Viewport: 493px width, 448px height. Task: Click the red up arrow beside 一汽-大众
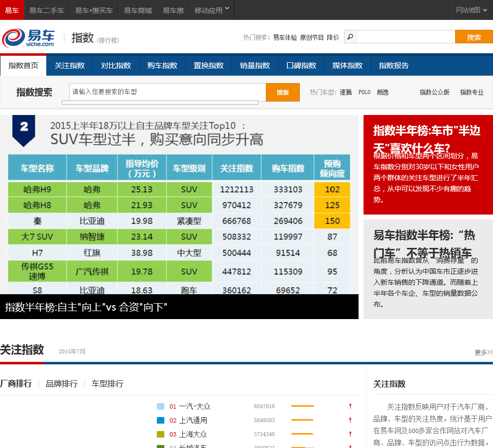point(351,406)
